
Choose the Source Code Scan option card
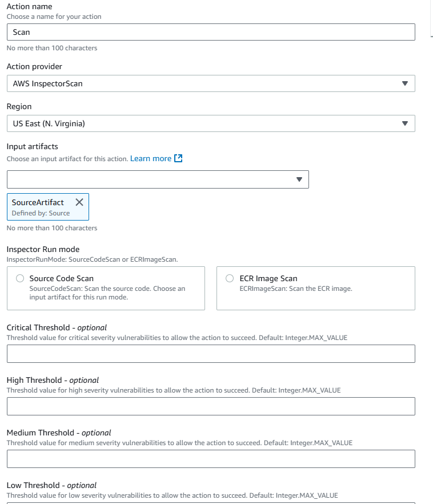point(106,288)
